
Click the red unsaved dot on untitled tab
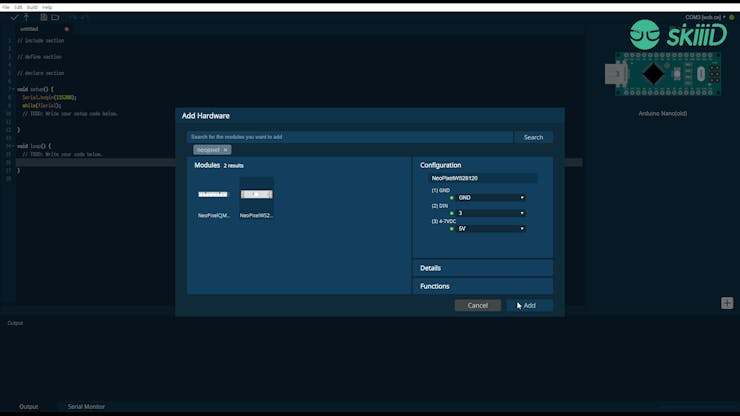click(x=67, y=29)
